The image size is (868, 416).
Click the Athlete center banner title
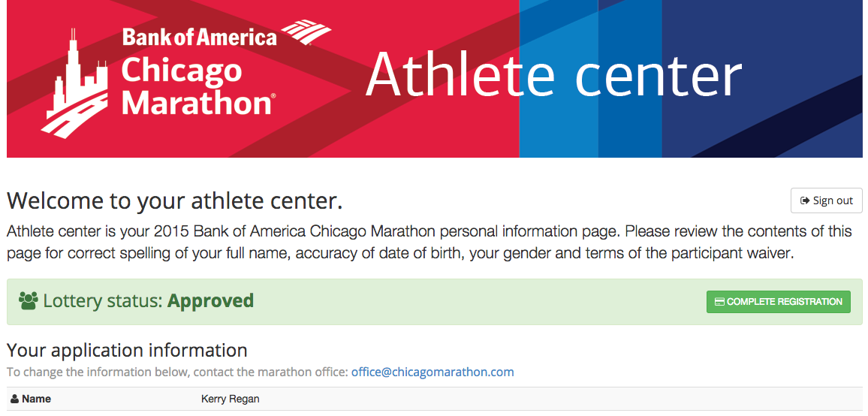coord(553,75)
